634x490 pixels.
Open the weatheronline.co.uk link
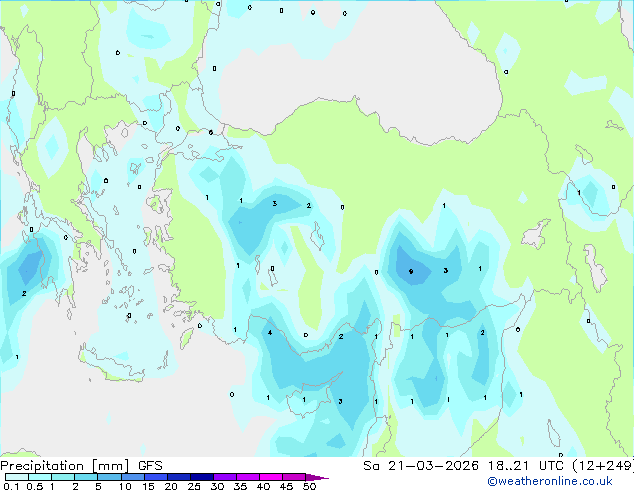pyautogui.click(x=550, y=481)
